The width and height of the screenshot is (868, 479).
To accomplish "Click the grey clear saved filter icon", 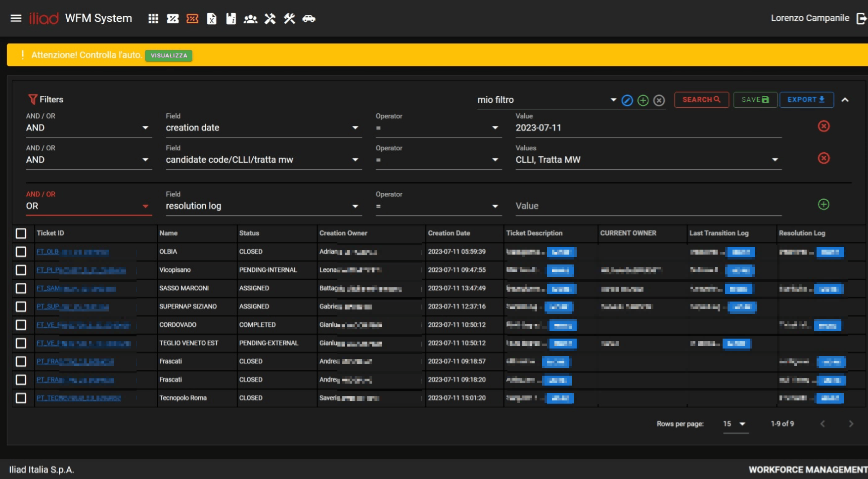I will [659, 100].
